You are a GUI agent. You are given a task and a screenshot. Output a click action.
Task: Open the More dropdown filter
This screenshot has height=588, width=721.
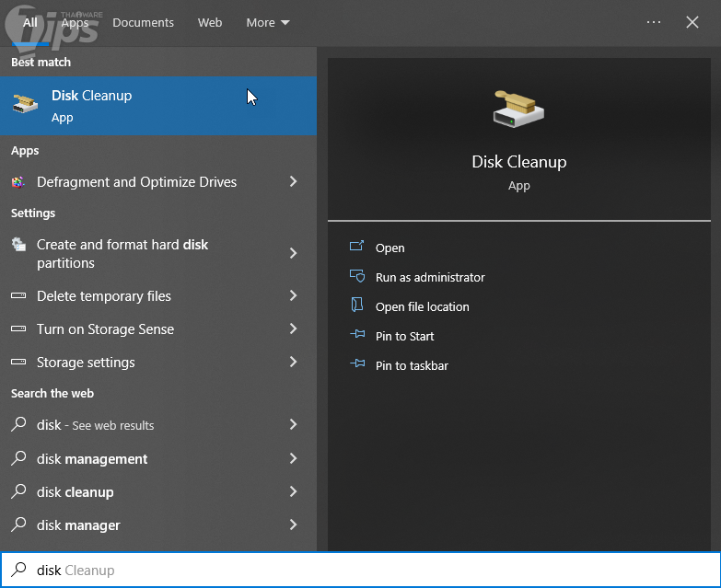pyautogui.click(x=267, y=22)
